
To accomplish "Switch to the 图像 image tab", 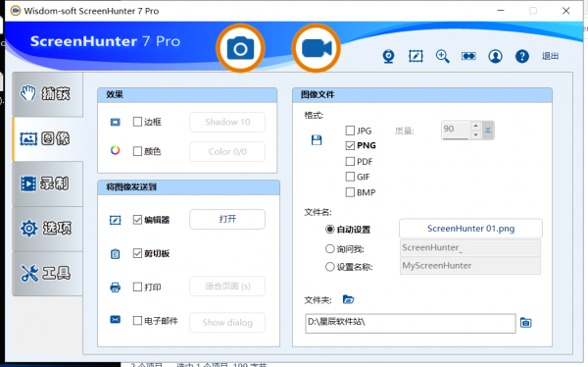I will pyautogui.click(x=48, y=139).
